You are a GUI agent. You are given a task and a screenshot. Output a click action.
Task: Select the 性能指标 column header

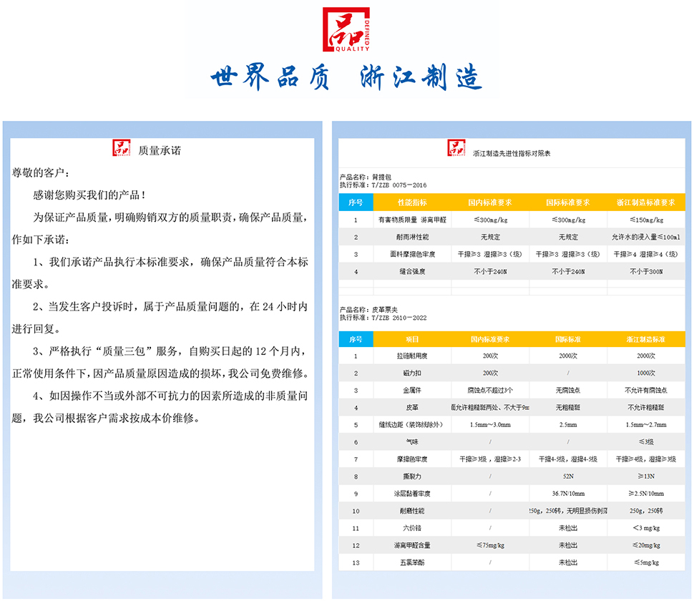click(x=411, y=202)
